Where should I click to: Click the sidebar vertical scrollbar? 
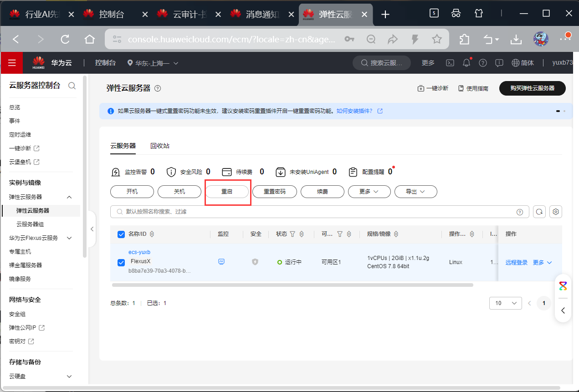coord(85,167)
